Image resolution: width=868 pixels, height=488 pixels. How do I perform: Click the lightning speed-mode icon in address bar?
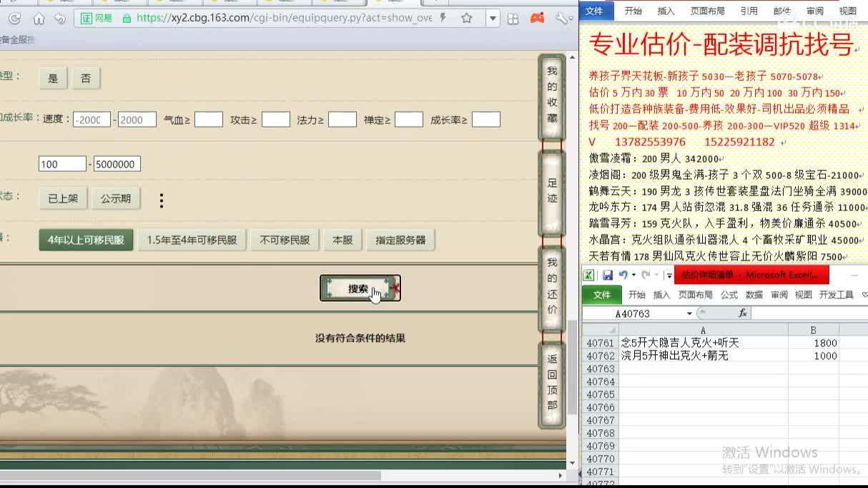coord(444,18)
